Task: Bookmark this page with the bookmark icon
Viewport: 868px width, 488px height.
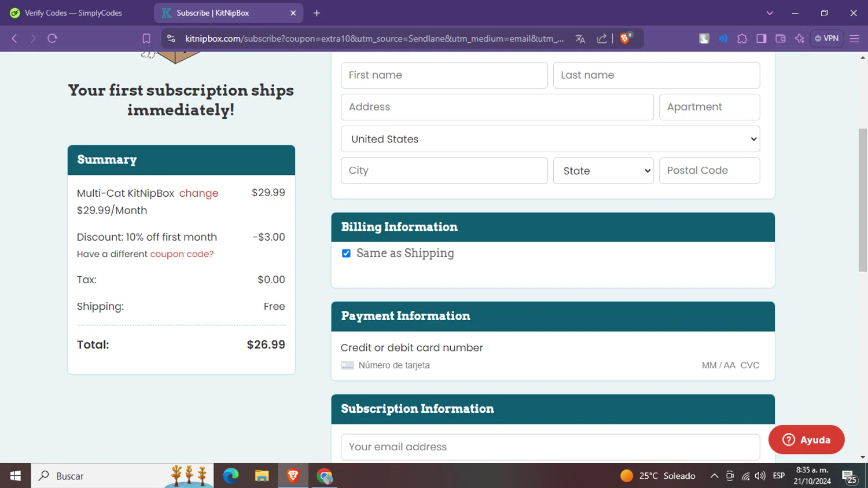Action: tap(146, 38)
